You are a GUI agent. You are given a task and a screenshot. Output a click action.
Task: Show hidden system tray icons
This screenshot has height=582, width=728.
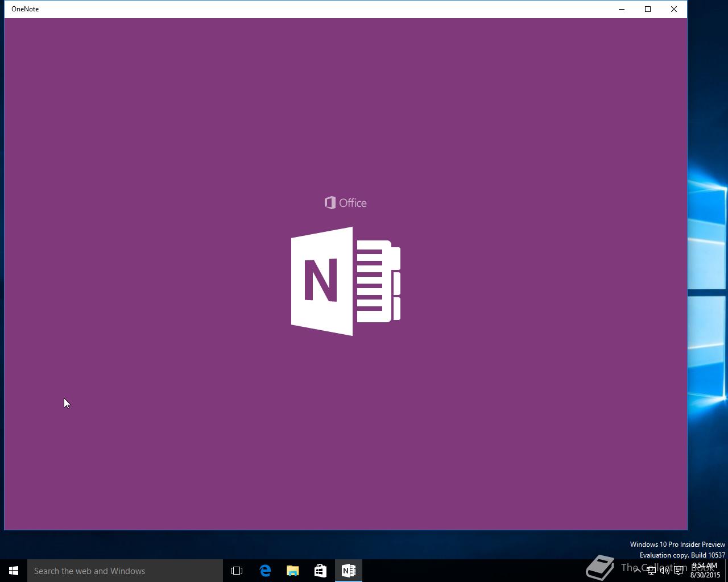(638, 571)
